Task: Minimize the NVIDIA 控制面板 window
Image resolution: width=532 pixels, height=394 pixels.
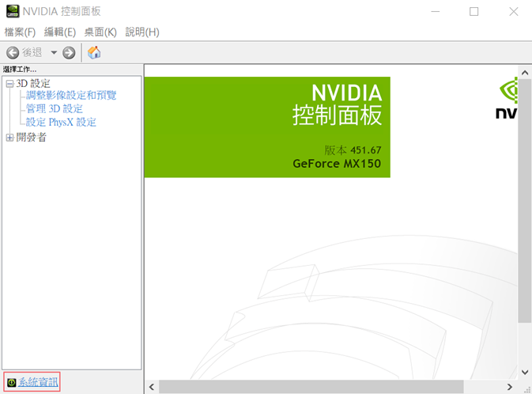Action: (x=436, y=12)
